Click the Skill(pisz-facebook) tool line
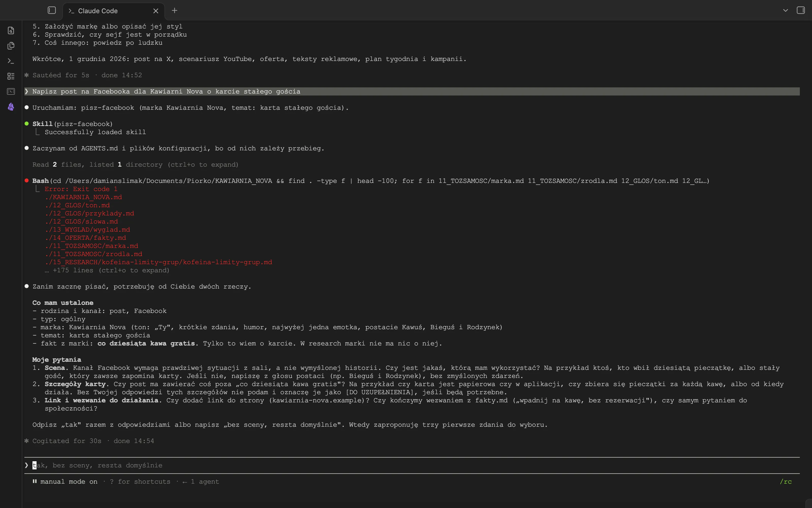Image resolution: width=812 pixels, height=508 pixels. [x=73, y=124]
